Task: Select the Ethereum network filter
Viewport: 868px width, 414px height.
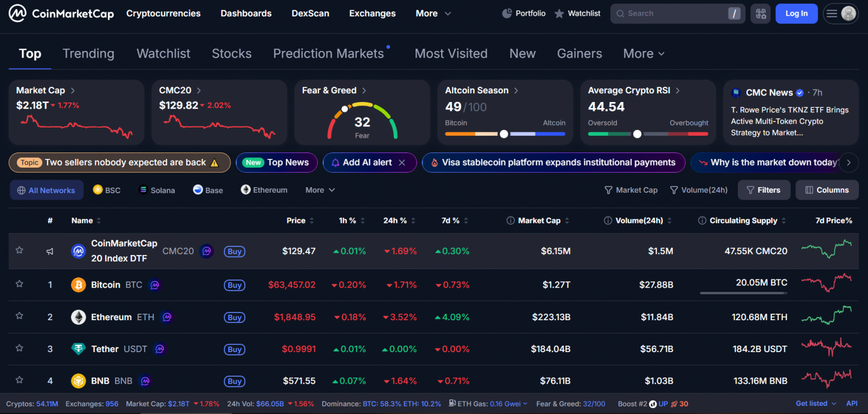Action: coord(264,190)
